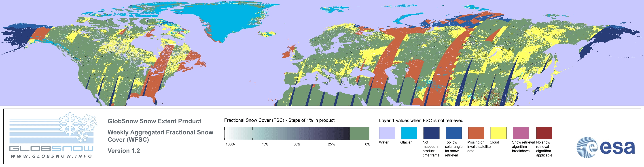The width and height of the screenshot is (644, 167).
Task: Click the 'Water' legend label
Action: pyautogui.click(x=384, y=142)
